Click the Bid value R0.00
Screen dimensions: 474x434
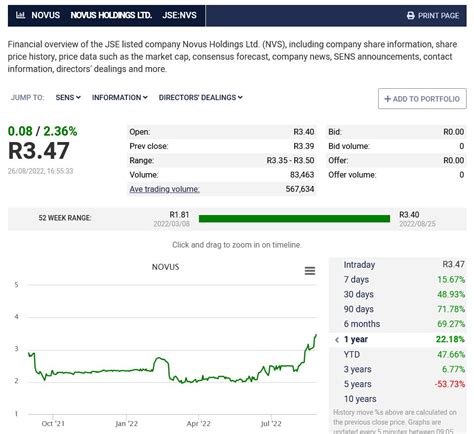[453, 132]
